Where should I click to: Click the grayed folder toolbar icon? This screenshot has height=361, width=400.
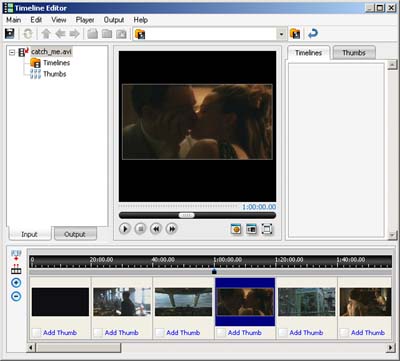click(107, 34)
